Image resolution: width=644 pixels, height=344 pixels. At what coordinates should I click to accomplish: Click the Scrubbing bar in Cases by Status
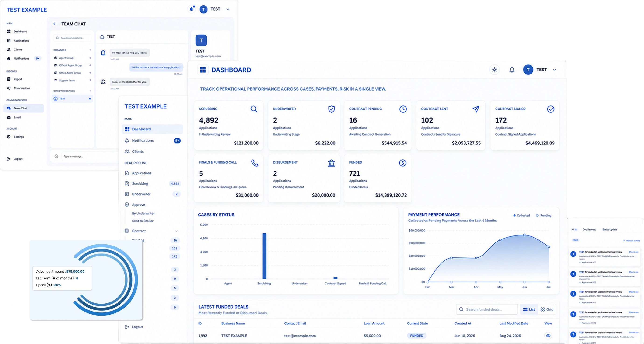[x=264, y=256]
